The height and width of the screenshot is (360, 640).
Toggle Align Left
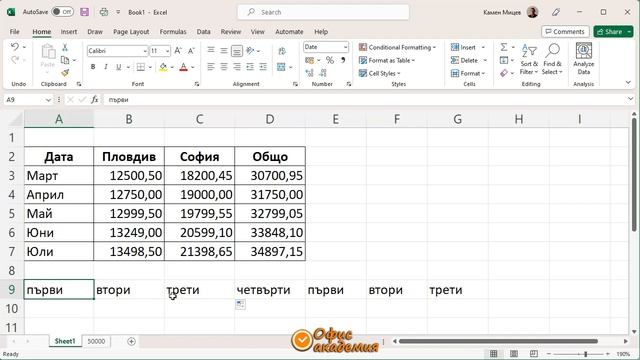pos(211,67)
